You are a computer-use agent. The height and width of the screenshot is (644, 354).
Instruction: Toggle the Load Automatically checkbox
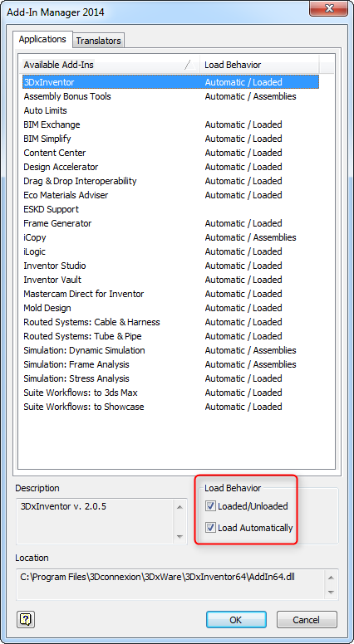[210, 527]
